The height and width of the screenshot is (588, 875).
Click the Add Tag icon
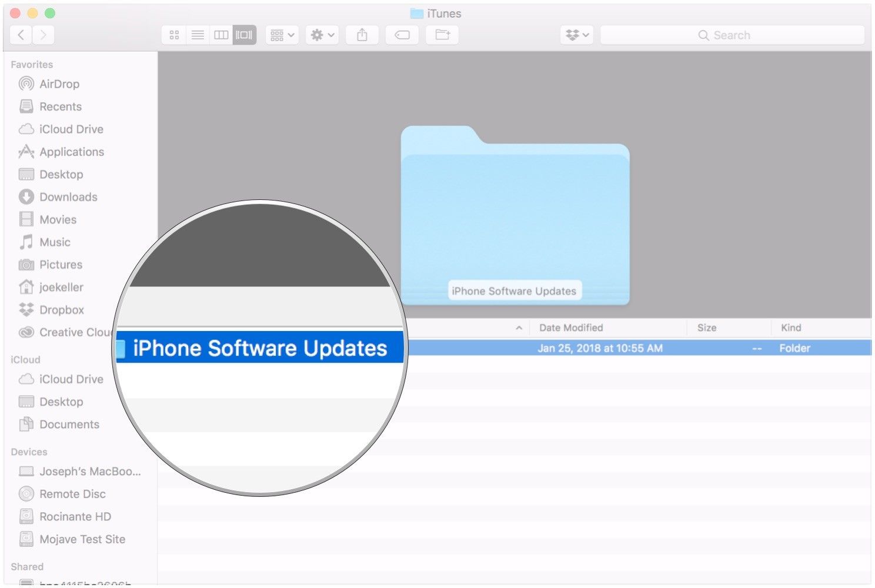(402, 35)
